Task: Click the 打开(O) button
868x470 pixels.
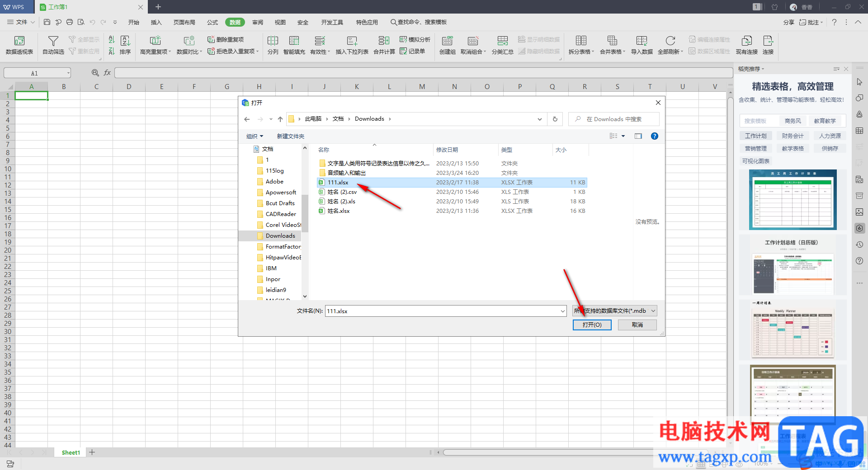Action: coord(592,325)
